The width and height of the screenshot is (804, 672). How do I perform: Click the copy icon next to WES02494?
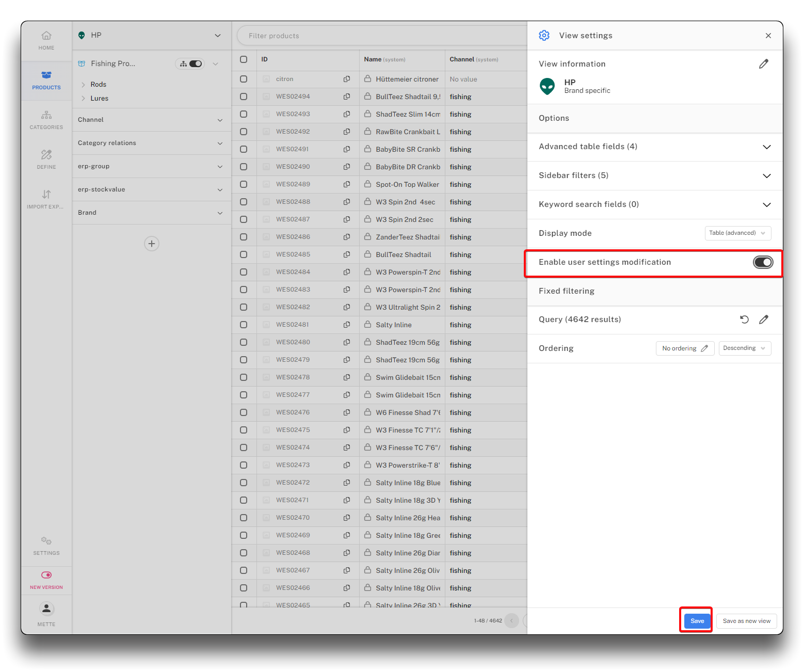pos(347,97)
